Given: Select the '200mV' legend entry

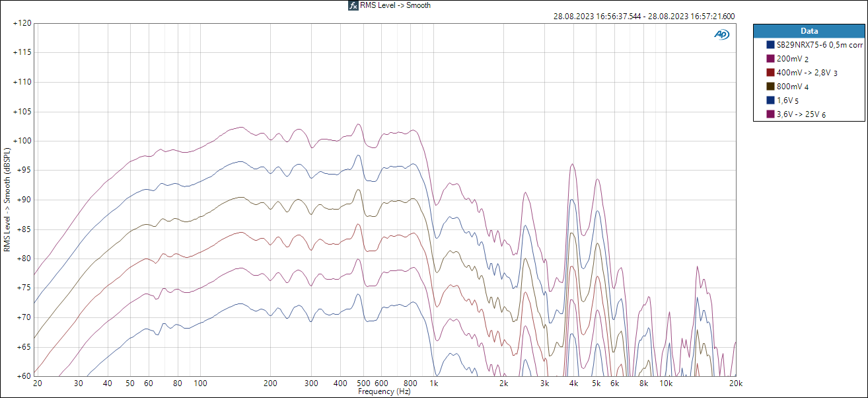Looking at the screenshot, I should tap(793, 59).
